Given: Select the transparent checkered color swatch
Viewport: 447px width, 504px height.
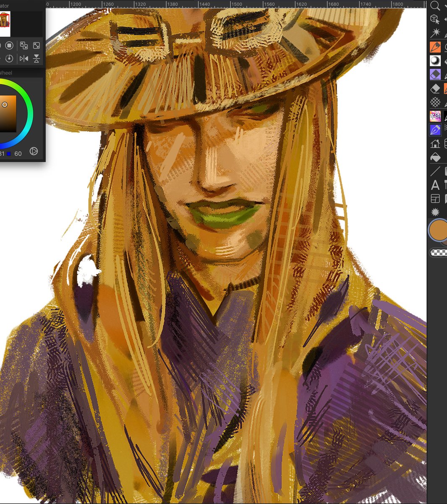Looking at the screenshot, I should point(439,252).
